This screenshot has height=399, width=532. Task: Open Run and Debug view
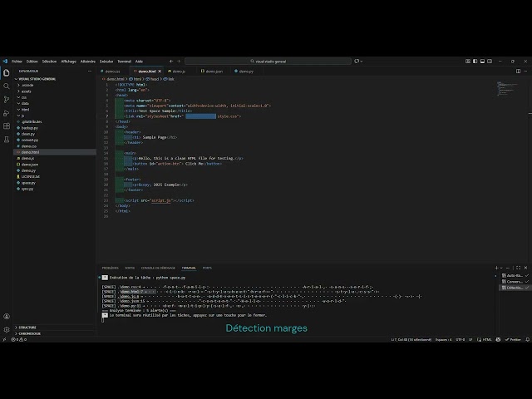click(6, 113)
